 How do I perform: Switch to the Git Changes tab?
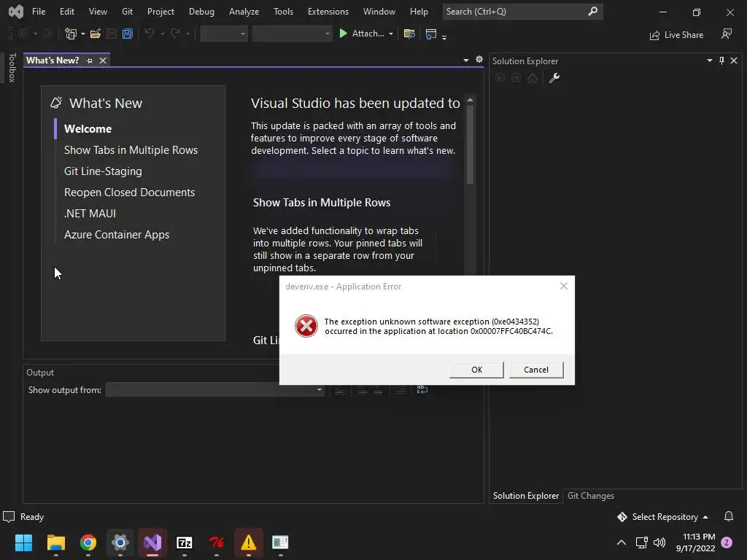point(591,496)
